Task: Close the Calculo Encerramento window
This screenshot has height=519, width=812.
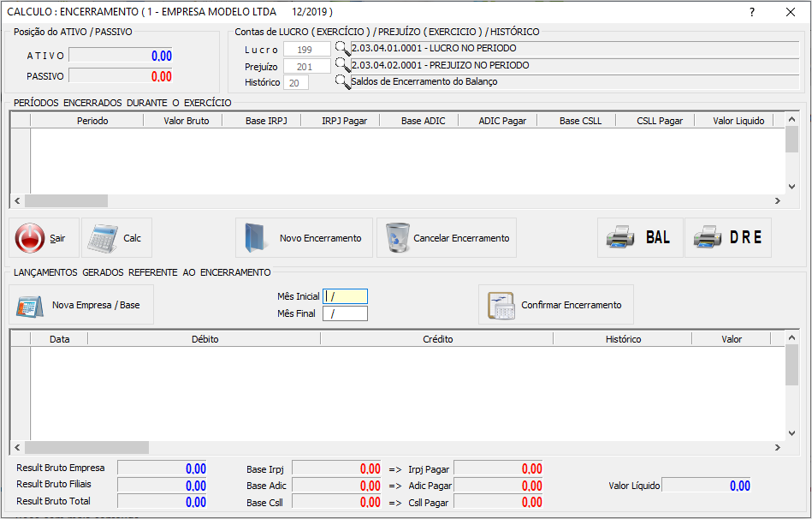Action: [x=791, y=12]
